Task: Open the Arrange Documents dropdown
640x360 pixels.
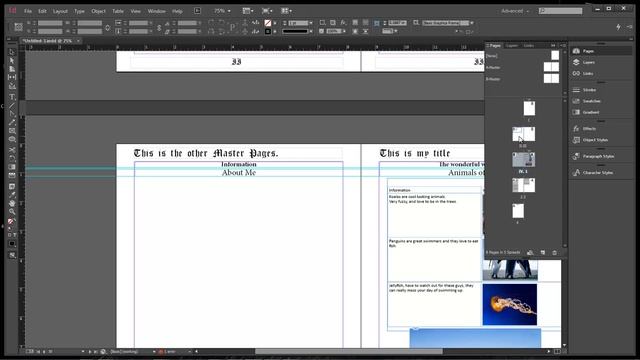Action: (287, 11)
